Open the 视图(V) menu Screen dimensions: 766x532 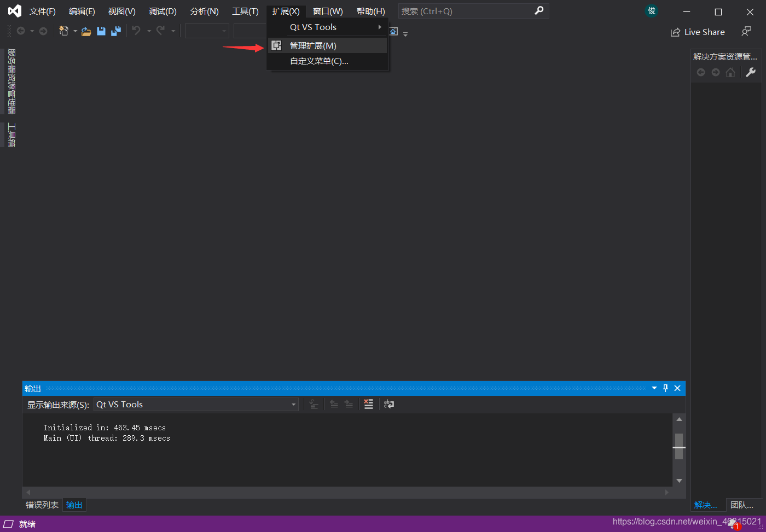[122, 11]
